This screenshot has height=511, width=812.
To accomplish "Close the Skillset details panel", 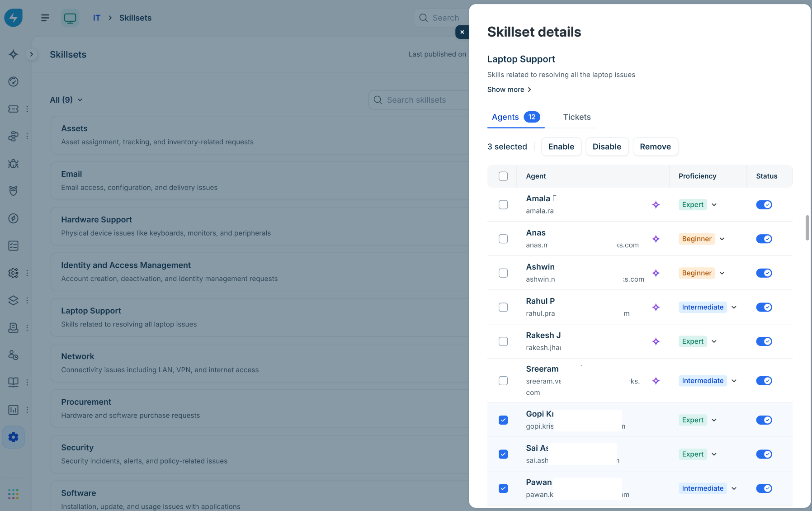I will coord(462,32).
